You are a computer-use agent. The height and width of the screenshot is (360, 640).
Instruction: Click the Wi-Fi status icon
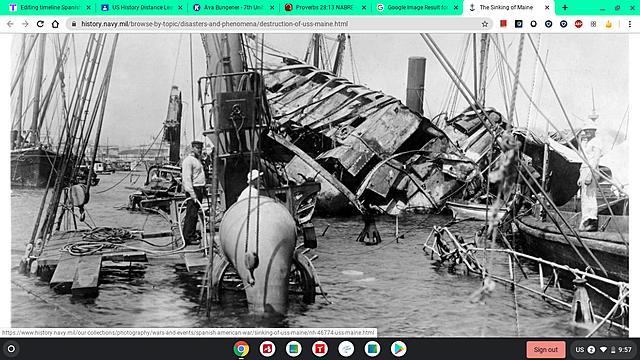coord(603,350)
